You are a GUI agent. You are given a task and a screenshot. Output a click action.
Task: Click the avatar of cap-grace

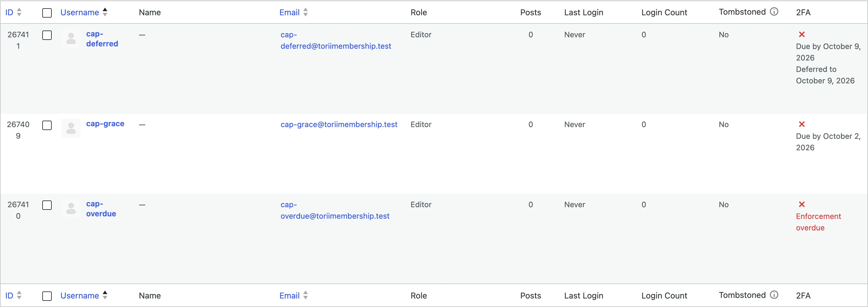coord(71,128)
